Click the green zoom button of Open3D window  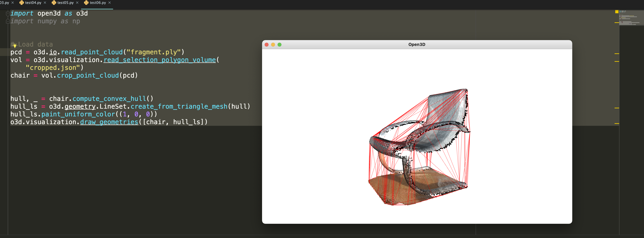tap(280, 45)
